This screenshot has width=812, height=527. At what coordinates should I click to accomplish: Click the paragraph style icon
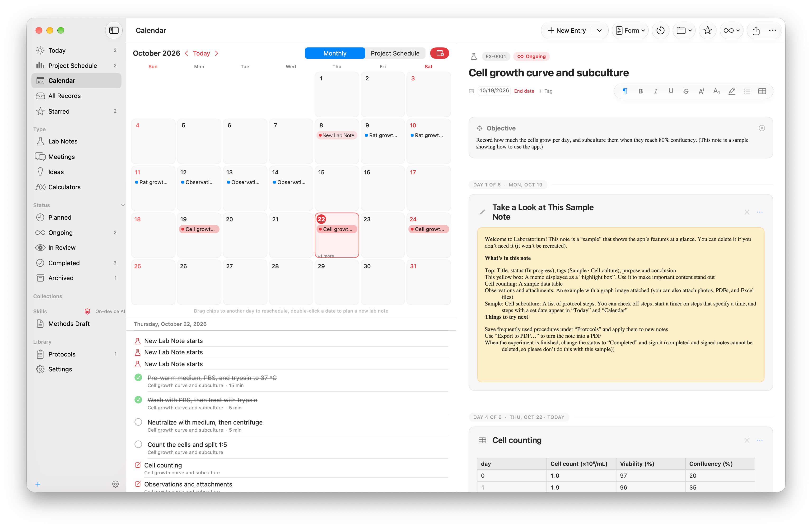tap(625, 91)
